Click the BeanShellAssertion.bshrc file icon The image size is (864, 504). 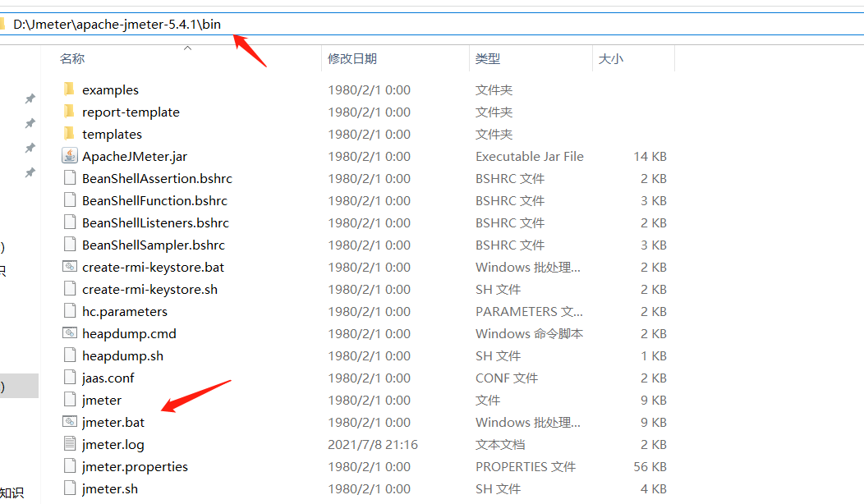click(x=70, y=178)
